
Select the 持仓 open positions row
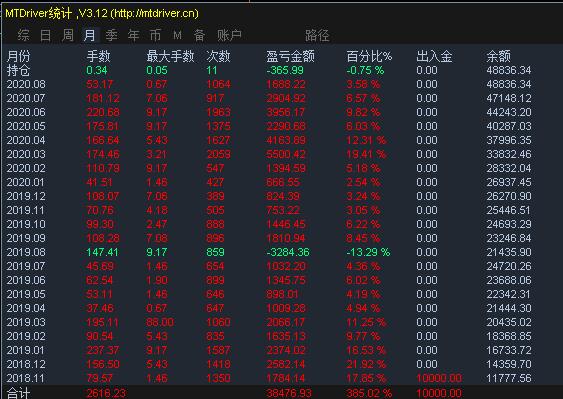[x=282, y=70]
